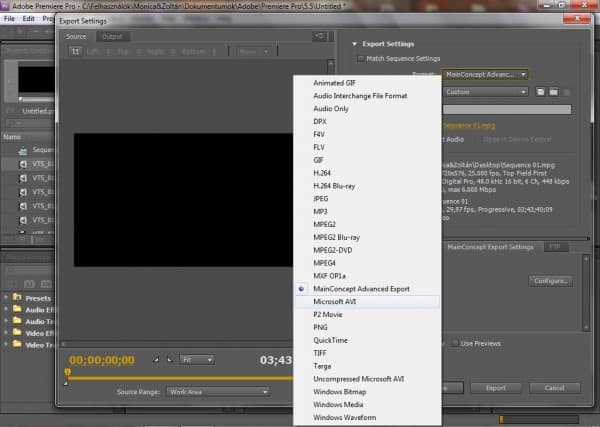600x427 pixels.
Task: Switch to the Output tab
Action: pyautogui.click(x=111, y=36)
